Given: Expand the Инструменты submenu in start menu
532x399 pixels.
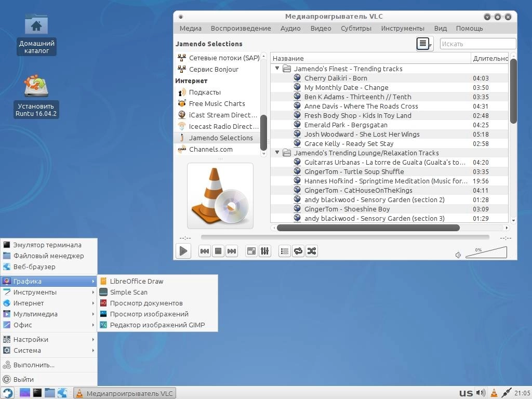Looking at the screenshot, I should pos(49,292).
